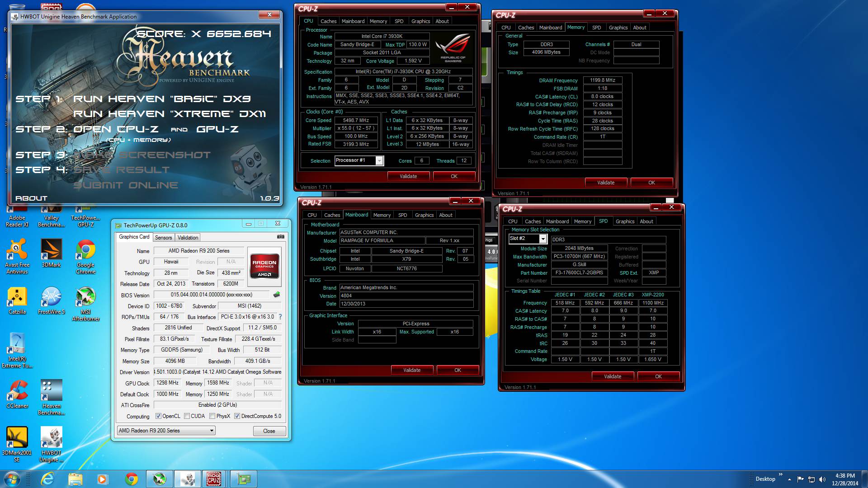Launch MSI Afterburner desktop shortcut
The height and width of the screenshot is (488, 868).
click(x=85, y=304)
